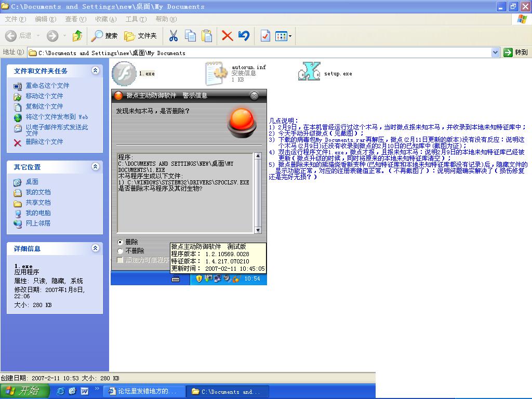Undo the last action with blue arrow
Viewport: 532px width, 399px height.
[x=244, y=36]
